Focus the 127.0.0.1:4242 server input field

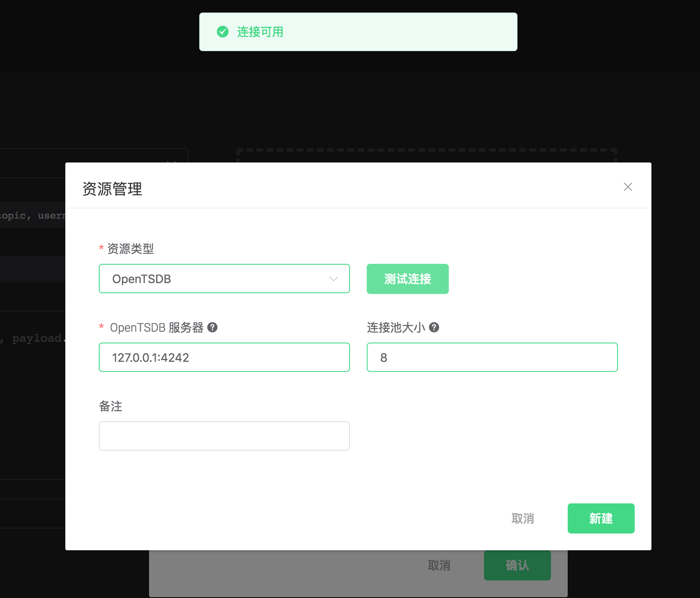coord(224,358)
